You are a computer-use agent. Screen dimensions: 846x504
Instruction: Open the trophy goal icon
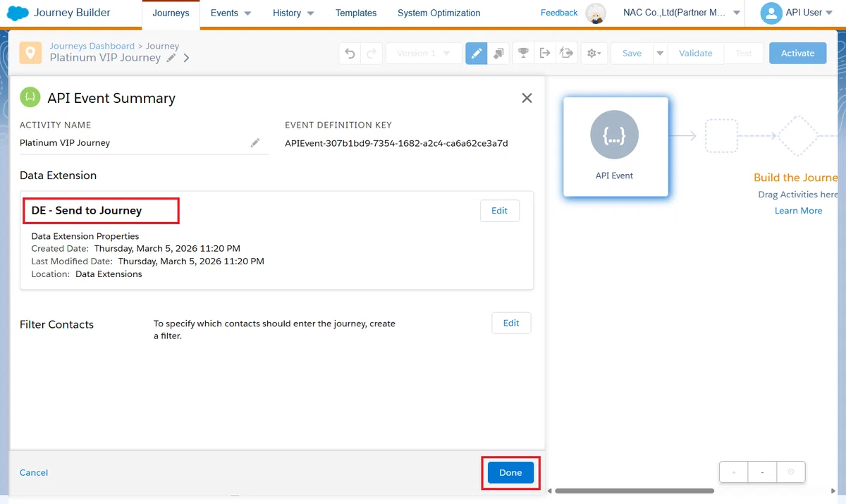point(523,54)
